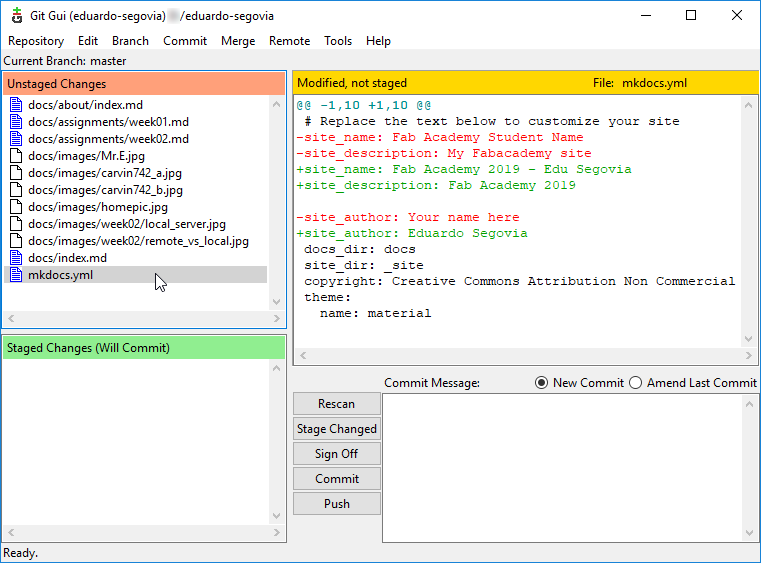Screen dimensions: 761x563
Task: Click left arrow of Unstaged Changes horizontal scrollbar
Action: point(11,318)
